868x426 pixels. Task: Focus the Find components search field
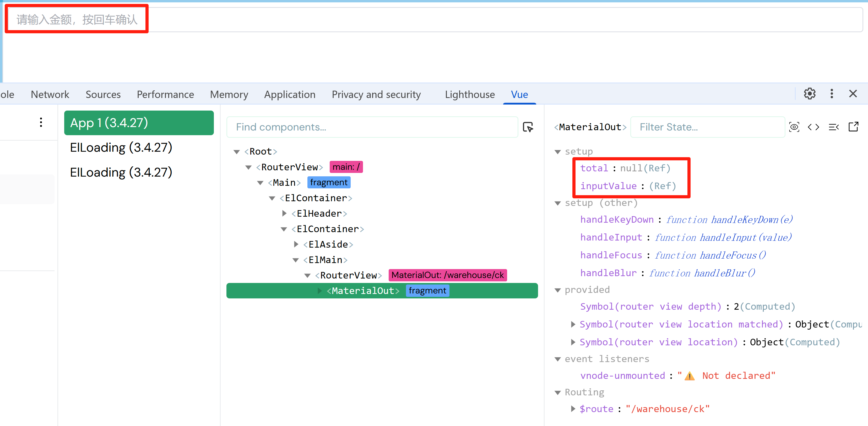pos(372,127)
